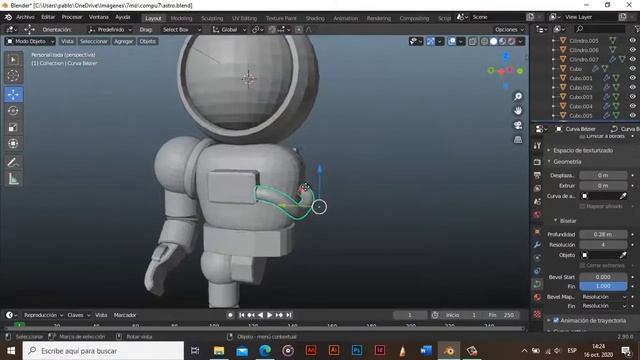This screenshot has height=360, width=640.
Task: Open the Physics properties tab icon
Action: click(537, 258)
